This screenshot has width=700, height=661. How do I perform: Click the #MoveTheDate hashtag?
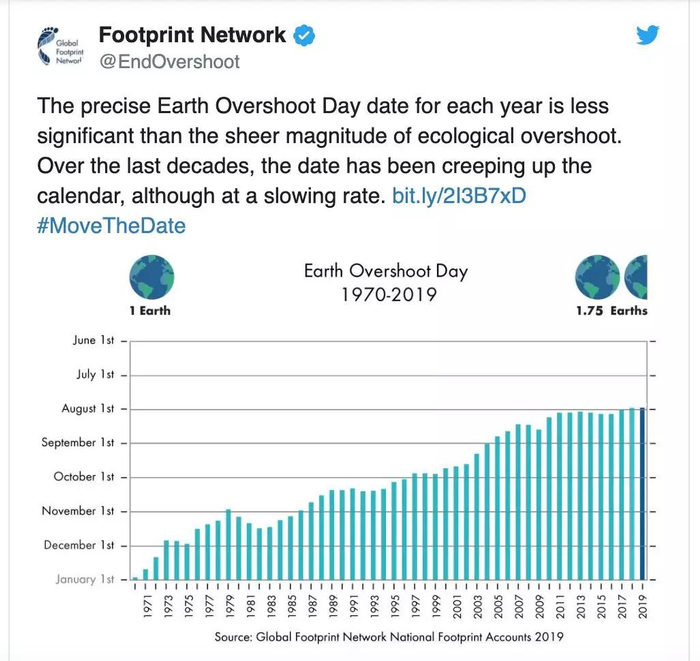[x=110, y=225]
